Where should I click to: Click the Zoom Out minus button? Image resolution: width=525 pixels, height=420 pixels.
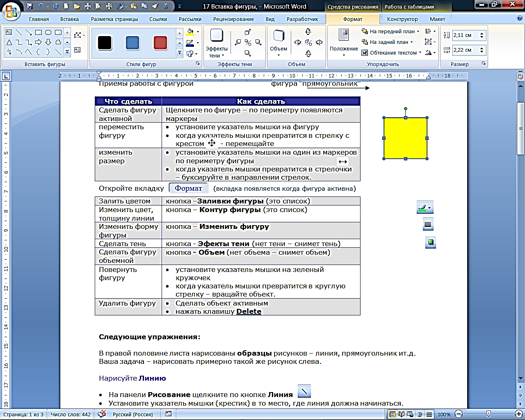coord(459,414)
